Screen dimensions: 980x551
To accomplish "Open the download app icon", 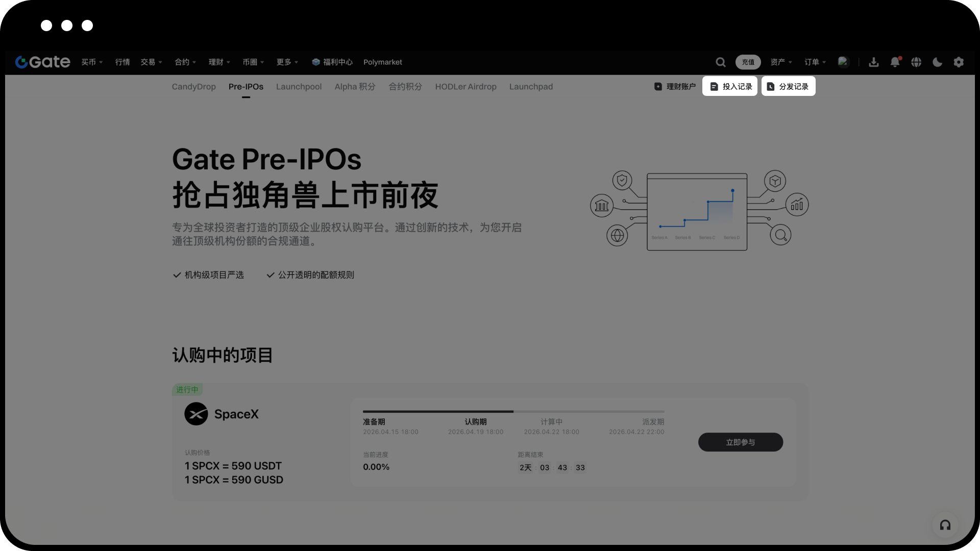I will [x=873, y=62].
